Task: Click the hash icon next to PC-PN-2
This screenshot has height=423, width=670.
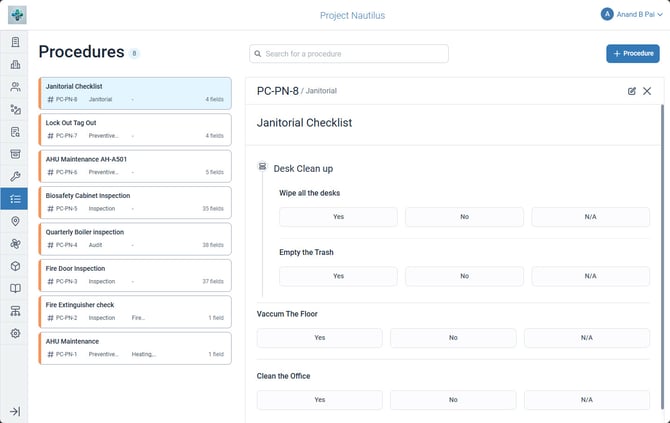Action: [x=50, y=318]
